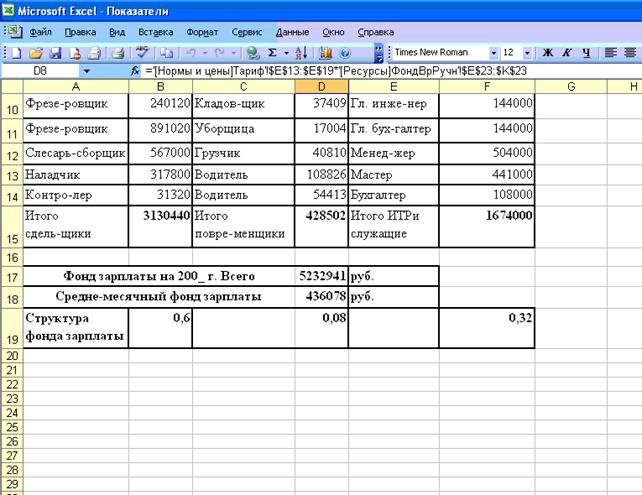This screenshot has height=495, width=642.
Task: Toggle bold formatting (Ж)
Action: (547, 52)
